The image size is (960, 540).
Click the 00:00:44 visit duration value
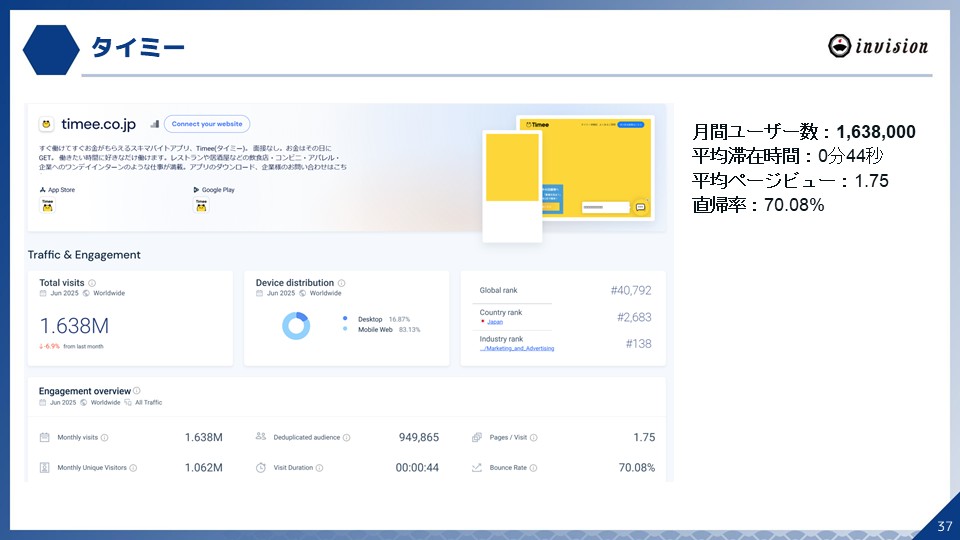pos(417,468)
